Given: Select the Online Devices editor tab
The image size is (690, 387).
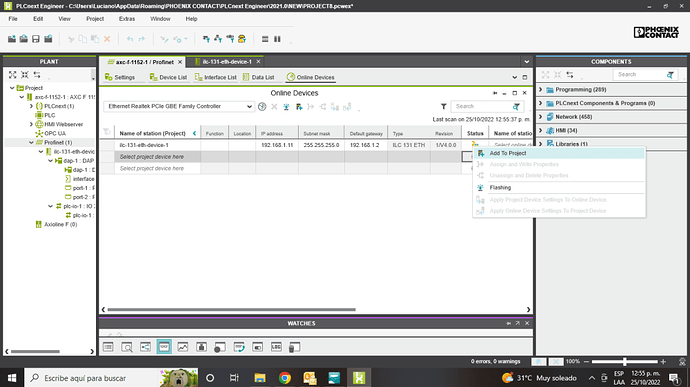Looking at the screenshot, I should pyautogui.click(x=311, y=77).
